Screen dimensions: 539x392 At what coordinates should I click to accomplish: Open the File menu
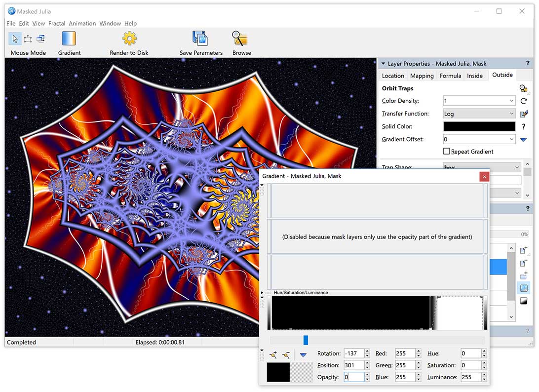click(11, 23)
